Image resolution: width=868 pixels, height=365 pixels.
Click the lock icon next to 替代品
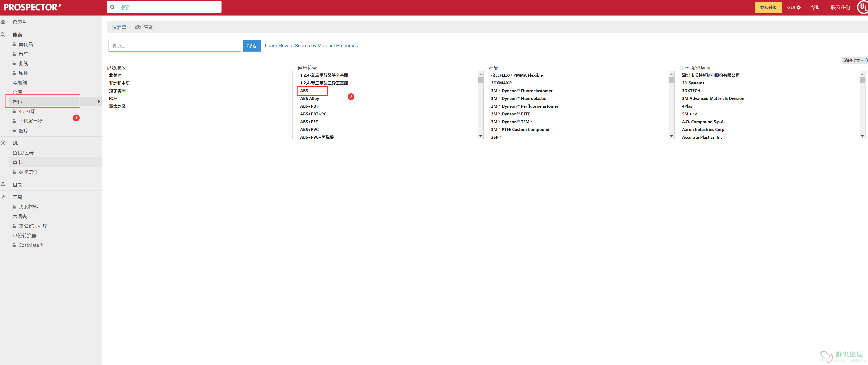[14, 44]
